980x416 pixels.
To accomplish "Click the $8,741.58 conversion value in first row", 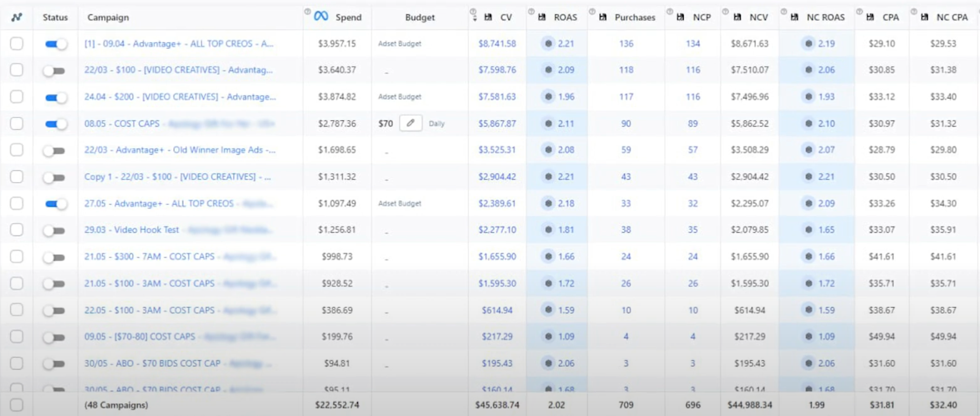I will coord(497,44).
